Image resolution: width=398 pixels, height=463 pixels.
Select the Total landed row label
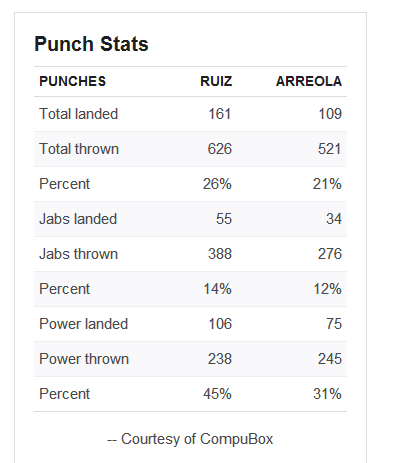78,114
